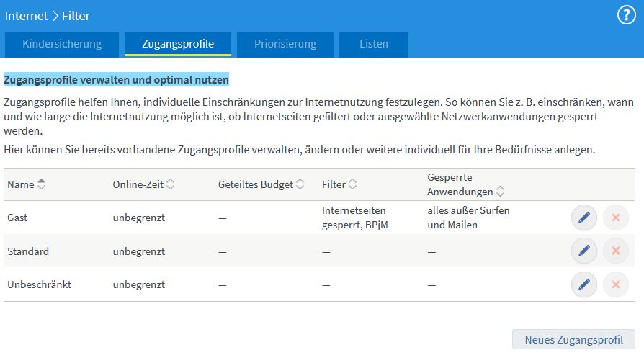
Task: Click the Gast profile name cell
Action: 17,218
